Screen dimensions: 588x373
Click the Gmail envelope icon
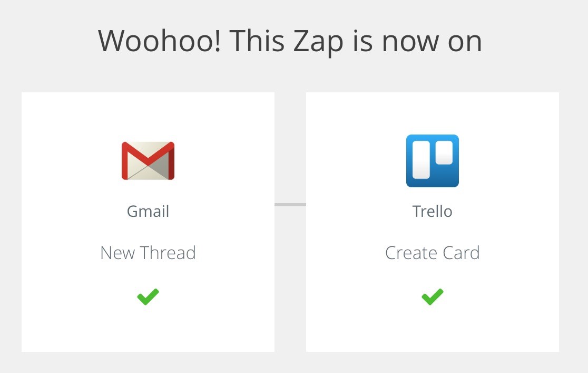click(148, 161)
